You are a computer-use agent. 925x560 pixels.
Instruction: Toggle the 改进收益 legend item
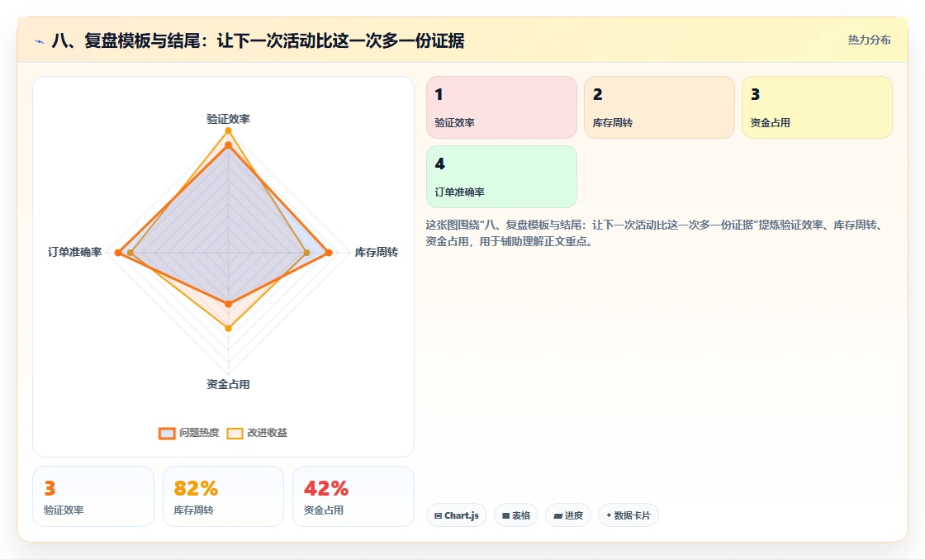[x=257, y=433]
